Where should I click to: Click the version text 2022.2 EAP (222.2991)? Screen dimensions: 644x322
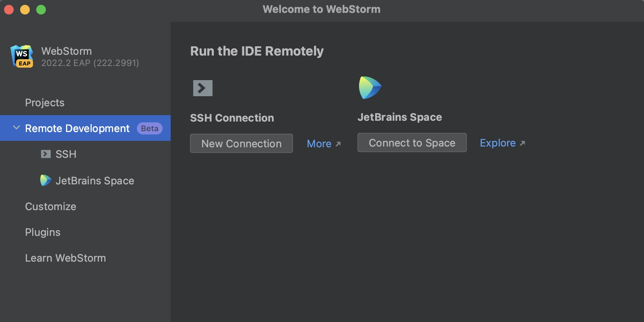point(90,63)
